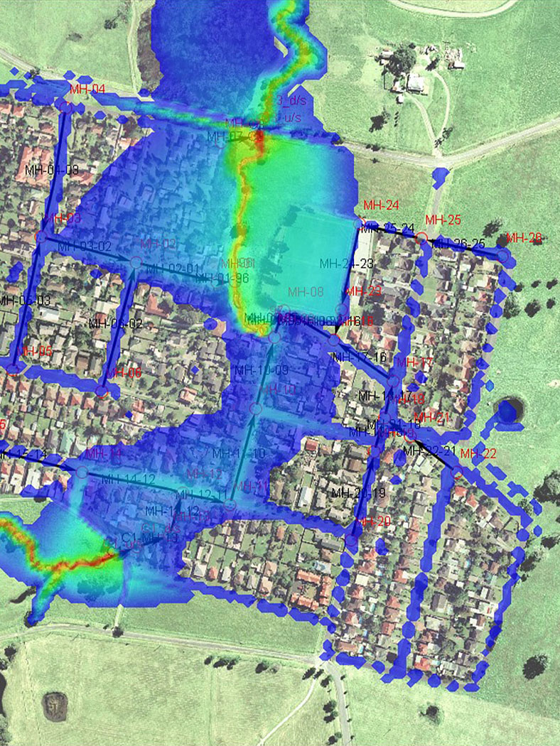Image resolution: width=560 pixels, height=746 pixels.
Task: Click the MH-26-25 pipe label
Action: pyautogui.click(x=458, y=244)
